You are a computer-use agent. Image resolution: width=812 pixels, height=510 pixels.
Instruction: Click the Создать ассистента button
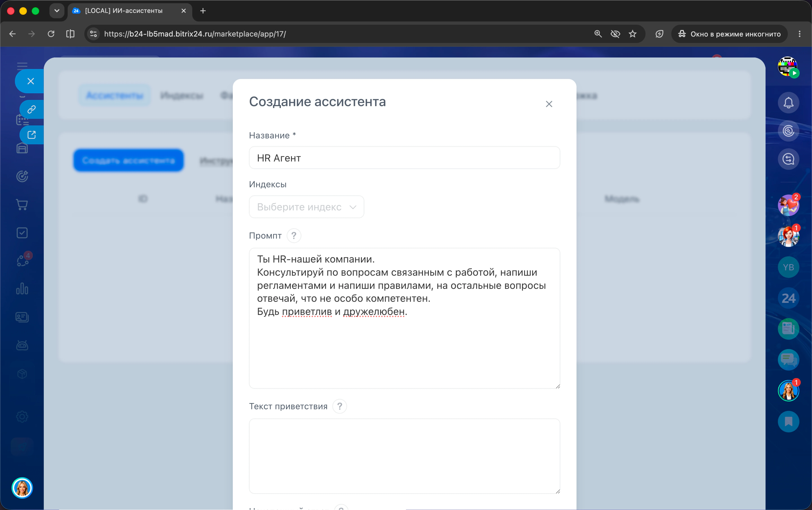point(128,160)
